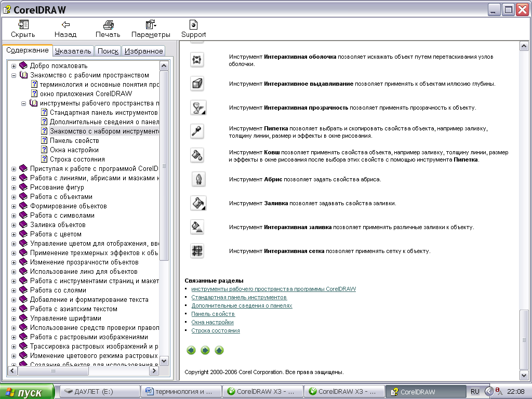Select tree topic Стандартная панель инструментов
The width and height of the screenshot is (532, 399).
tap(104, 112)
